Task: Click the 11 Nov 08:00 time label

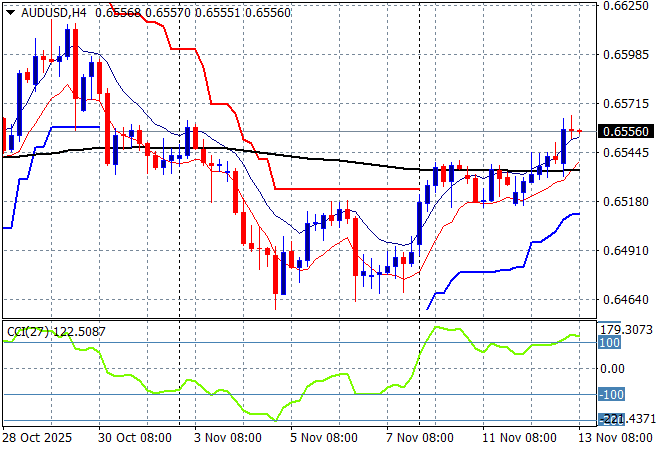Action: tap(519, 438)
